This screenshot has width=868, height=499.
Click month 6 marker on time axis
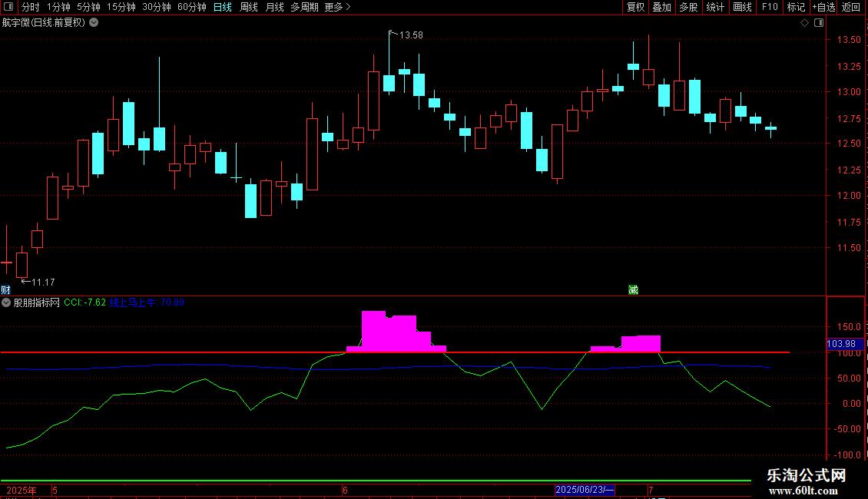(x=345, y=490)
